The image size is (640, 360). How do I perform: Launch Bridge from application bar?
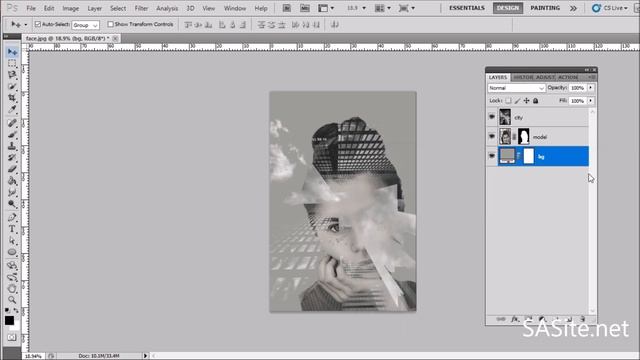click(287, 8)
